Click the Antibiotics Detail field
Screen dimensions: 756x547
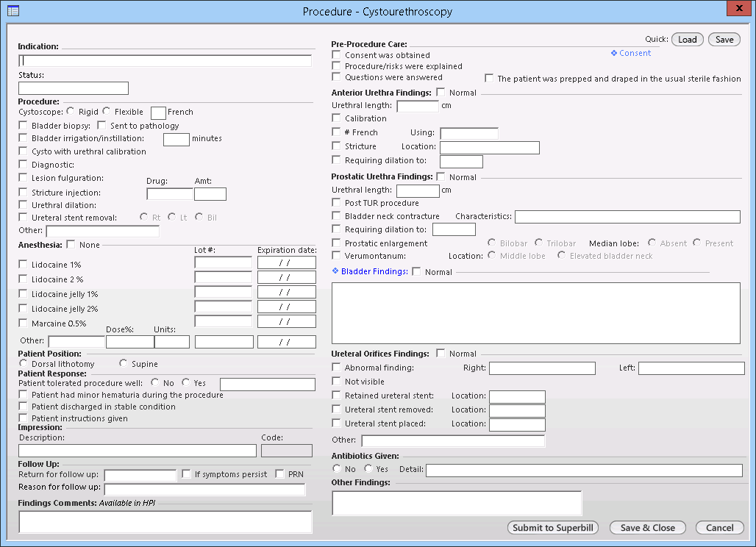click(x=585, y=471)
